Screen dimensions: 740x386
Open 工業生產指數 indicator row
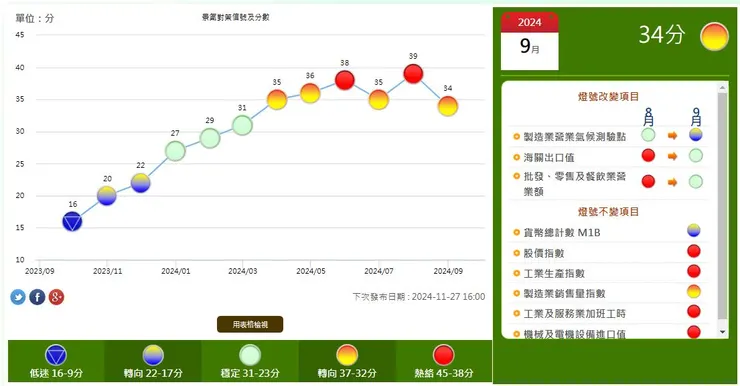[x=608, y=273]
